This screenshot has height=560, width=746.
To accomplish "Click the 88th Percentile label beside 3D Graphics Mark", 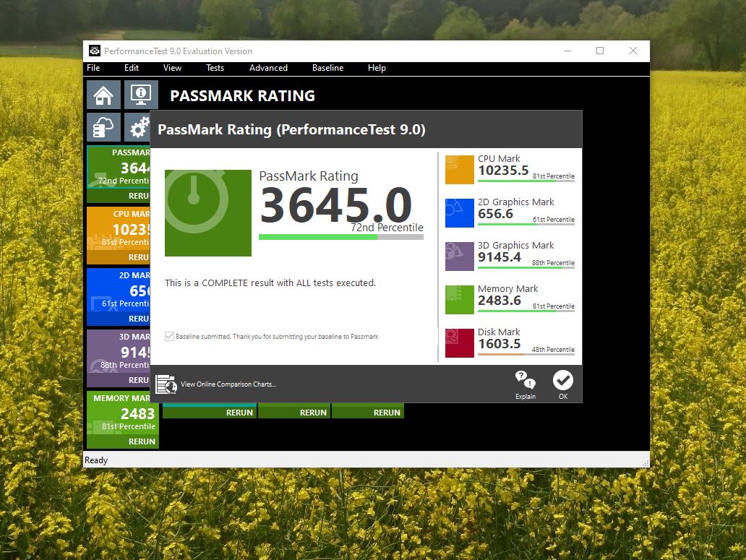I will pos(553,263).
